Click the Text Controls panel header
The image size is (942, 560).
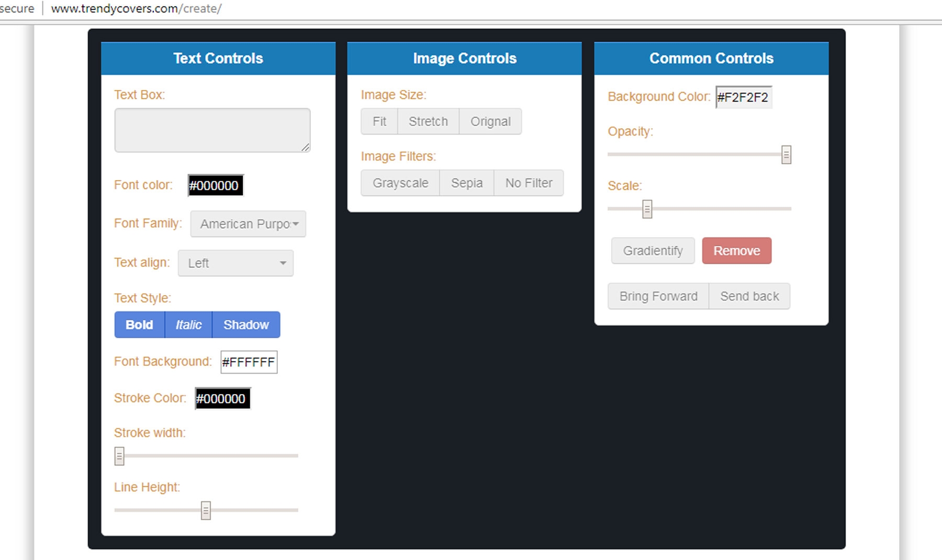(218, 58)
